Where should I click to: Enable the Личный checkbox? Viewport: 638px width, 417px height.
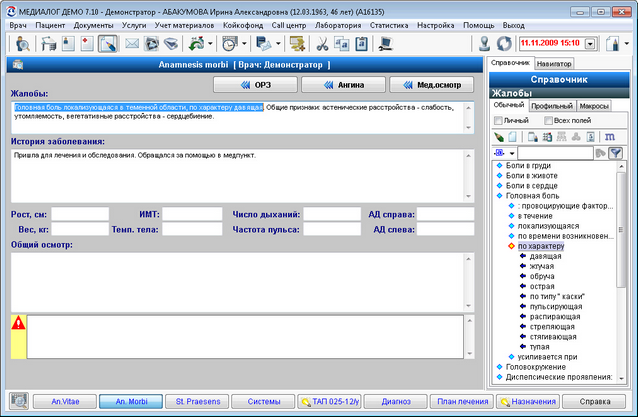click(x=498, y=120)
